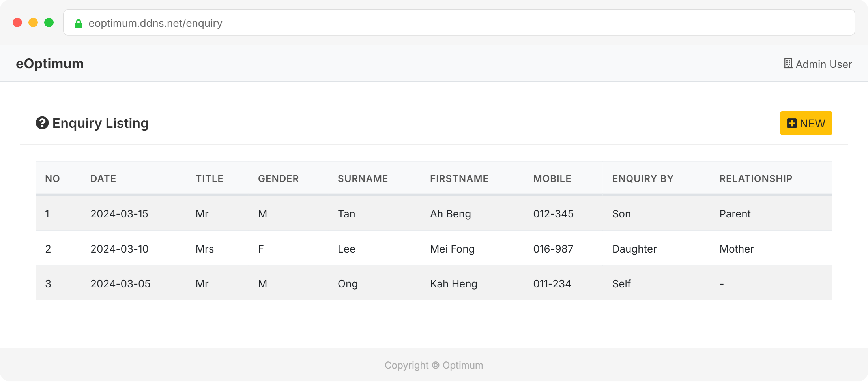The height and width of the screenshot is (382, 868).
Task: Click the plus icon in NEW button
Action: tap(791, 124)
